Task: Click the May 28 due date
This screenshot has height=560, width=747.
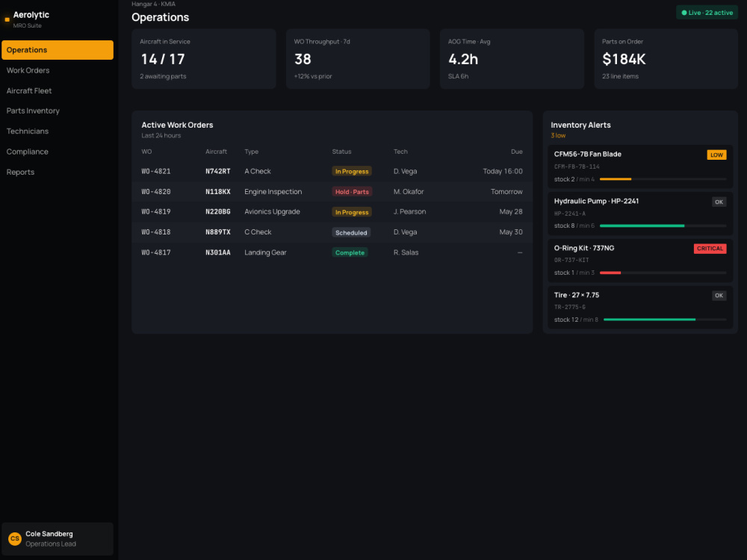Action: [x=511, y=212]
